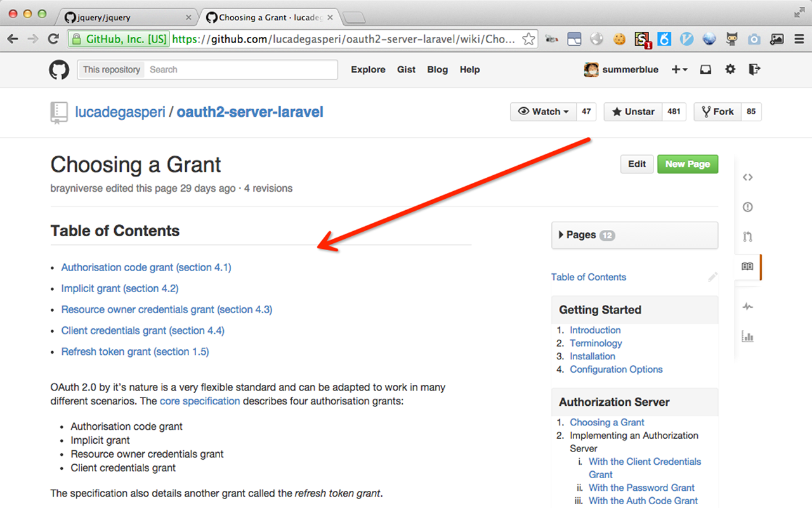Open a new browser tab
Image resolution: width=812 pixels, height=508 pixels.
click(x=353, y=18)
